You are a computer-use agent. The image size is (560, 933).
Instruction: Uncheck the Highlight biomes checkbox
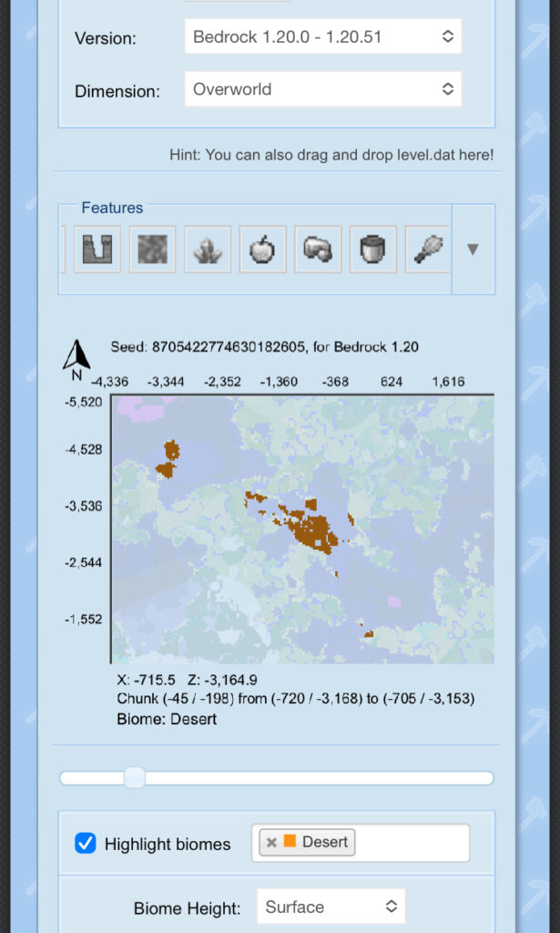coord(85,843)
